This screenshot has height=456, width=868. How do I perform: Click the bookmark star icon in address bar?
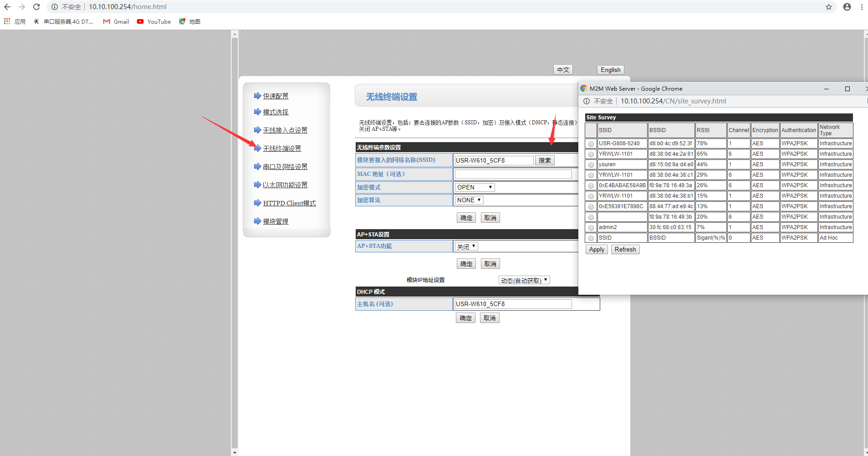coord(829,7)
